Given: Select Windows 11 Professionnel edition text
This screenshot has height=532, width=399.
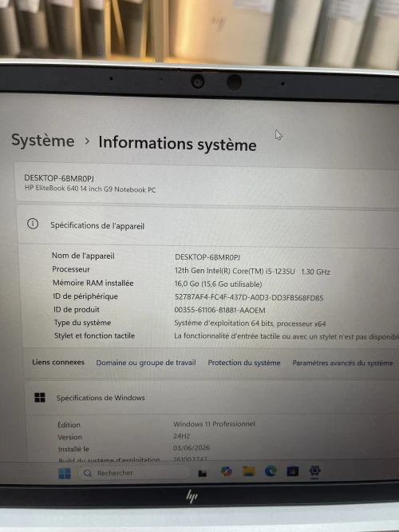Looking at the screenshot, I should 214,424.
